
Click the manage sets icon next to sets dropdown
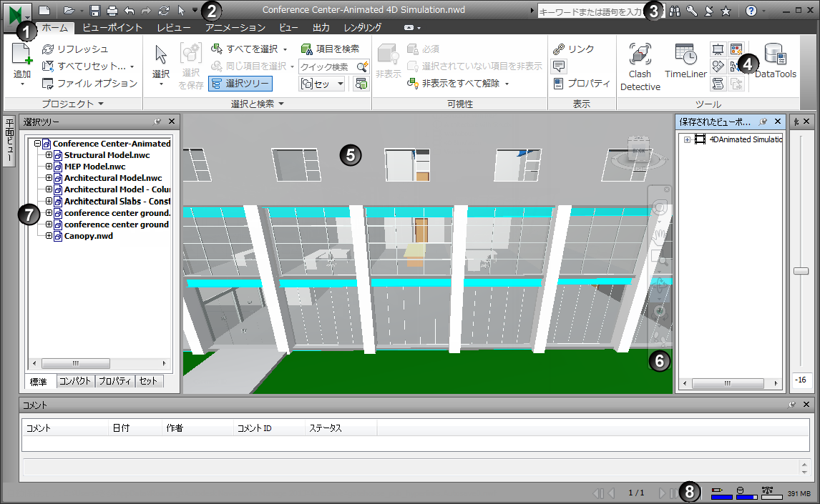click(x=361, y=83)
